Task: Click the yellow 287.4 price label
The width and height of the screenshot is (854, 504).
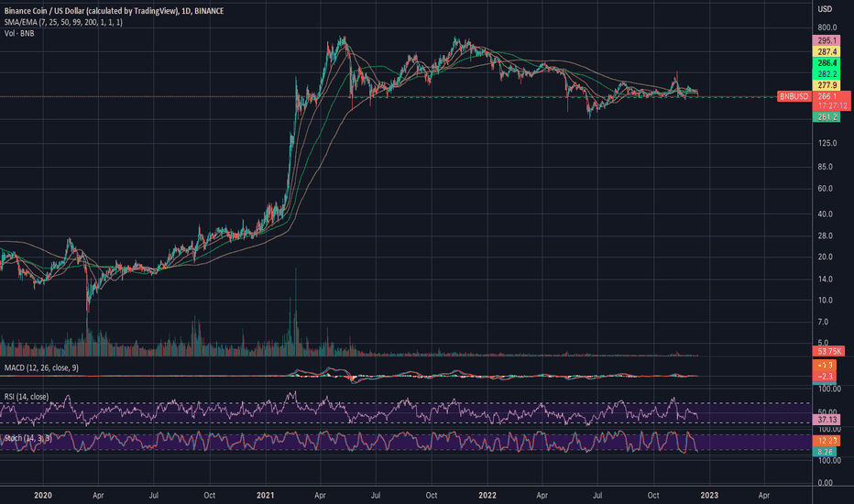Action: [x=827, y=51]
